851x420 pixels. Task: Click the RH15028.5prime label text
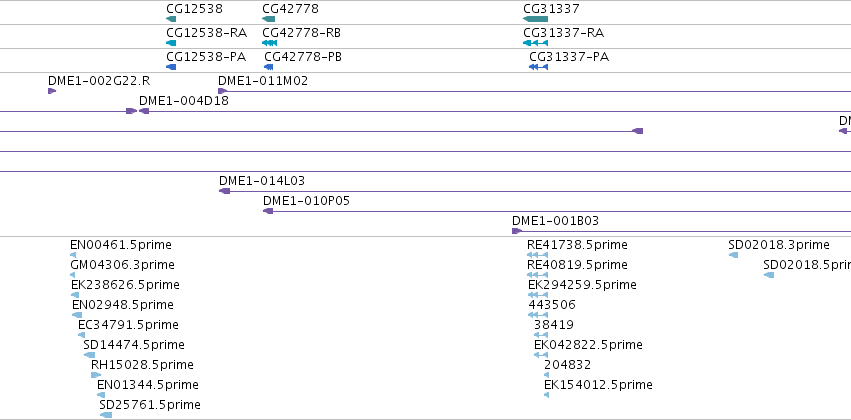pos(142,365)
